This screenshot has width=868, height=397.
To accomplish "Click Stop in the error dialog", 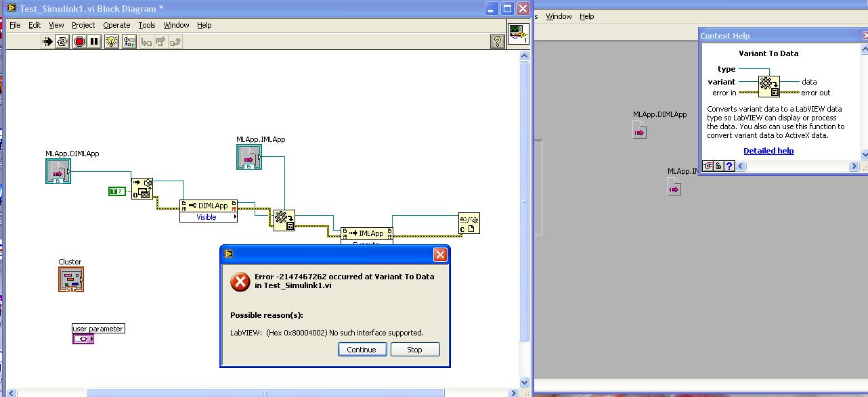I will point(414,350).
